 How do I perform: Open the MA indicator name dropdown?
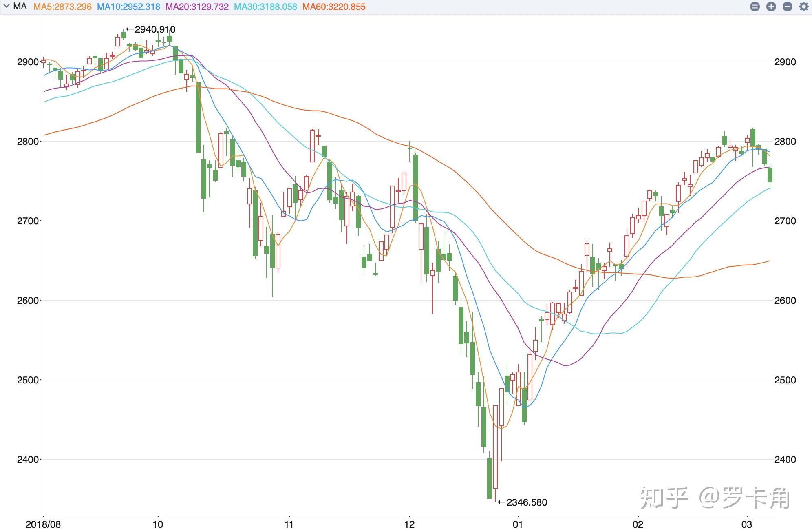tap(20, 7)
